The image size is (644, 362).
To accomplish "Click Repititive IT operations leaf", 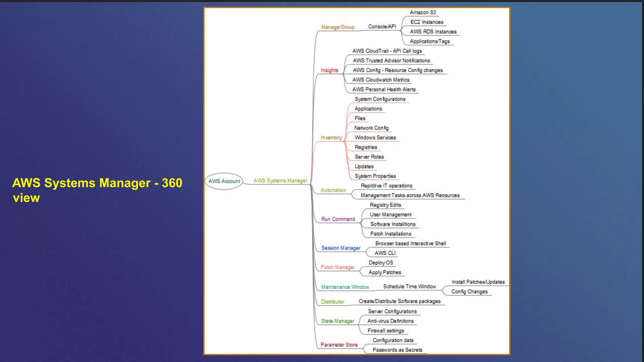I will pos(386,186).
